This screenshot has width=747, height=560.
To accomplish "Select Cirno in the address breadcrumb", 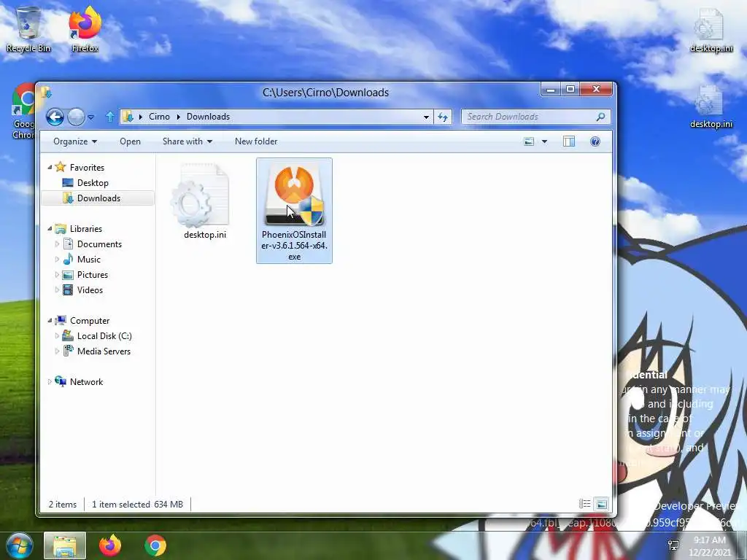I will pyautogui.click(x=159, y=117).
